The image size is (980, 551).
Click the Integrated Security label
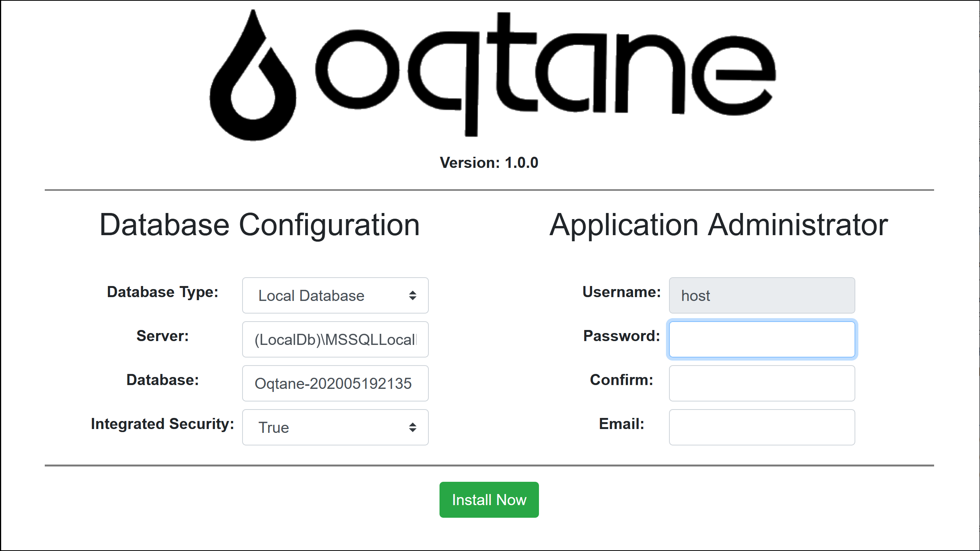coord(163,424)
